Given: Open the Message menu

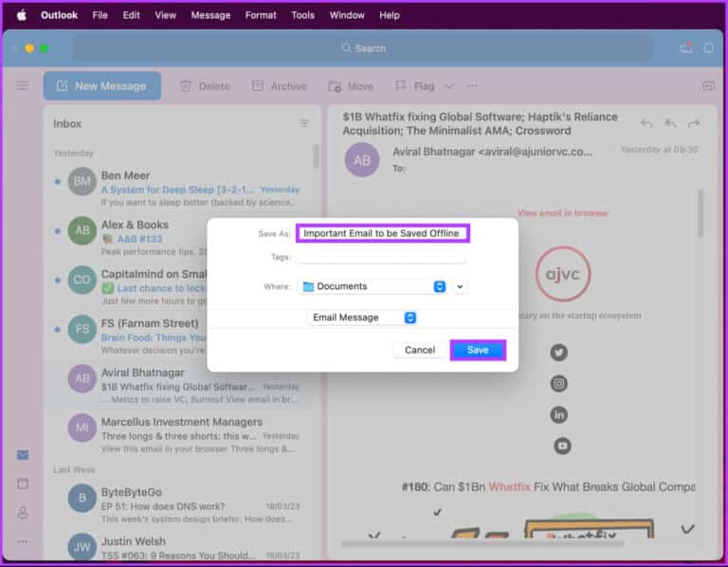Looking at the screenshot, I should 210,15.
